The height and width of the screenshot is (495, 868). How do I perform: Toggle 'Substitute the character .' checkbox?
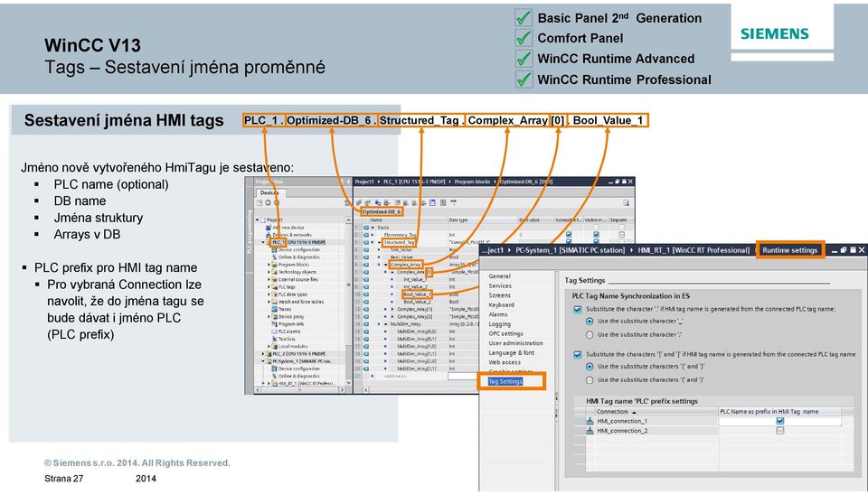coord(578,309)
